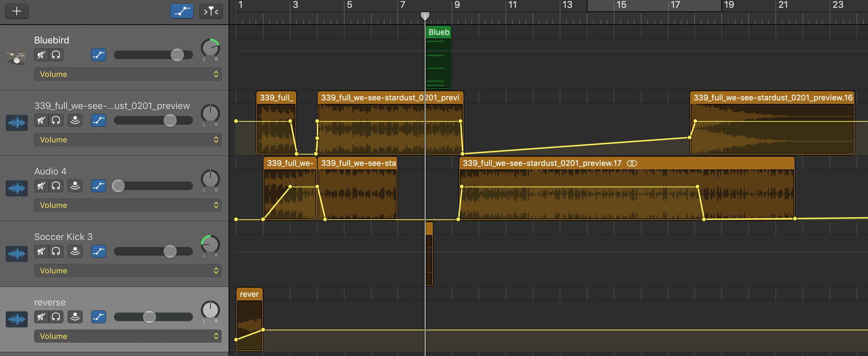Select the 339_full_we- region on Audio 4
This screenshot has width=868, height=356.
coord(290,188)
